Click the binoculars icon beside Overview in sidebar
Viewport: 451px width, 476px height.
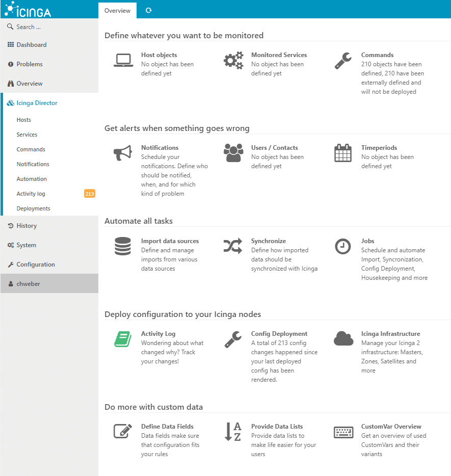[11, 84]
